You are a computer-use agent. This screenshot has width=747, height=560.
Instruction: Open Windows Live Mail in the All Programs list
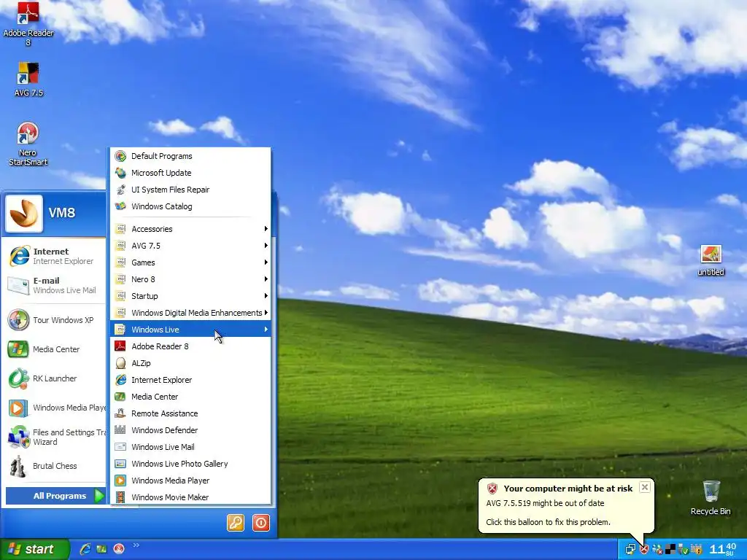coord(190,447)
